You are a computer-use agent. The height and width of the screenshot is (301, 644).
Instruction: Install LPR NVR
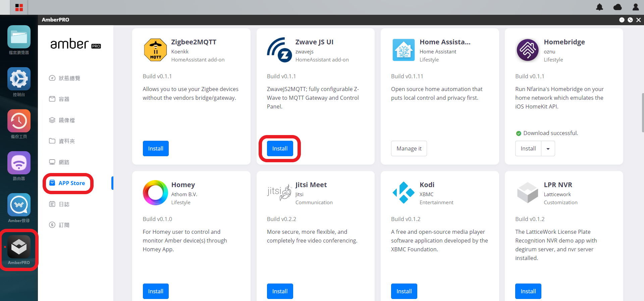528,291
